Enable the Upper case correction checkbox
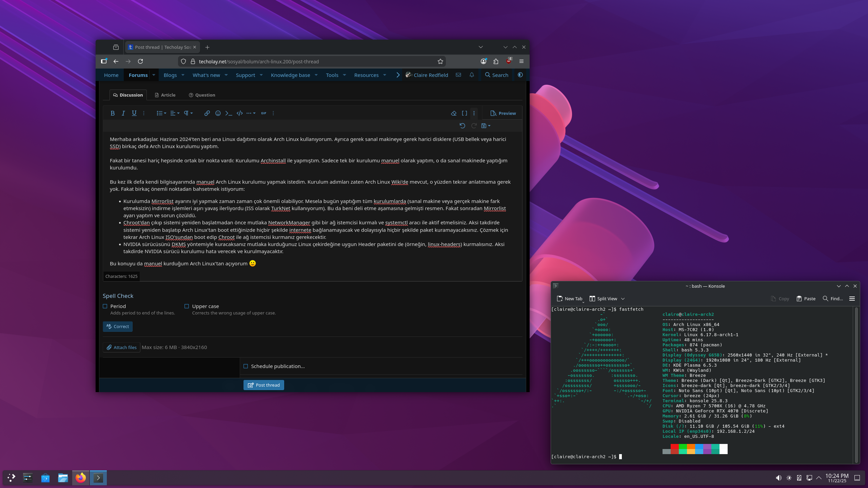Viewport: 868px width, 488px height. point(186,306)
